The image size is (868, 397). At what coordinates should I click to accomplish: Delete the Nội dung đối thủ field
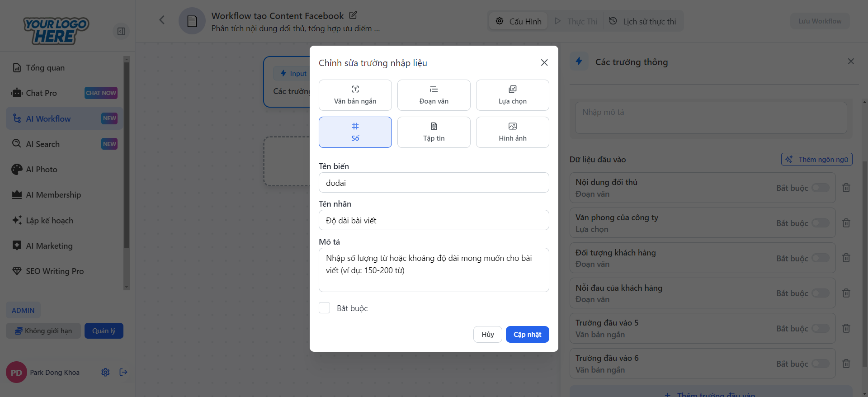[846, 188]
